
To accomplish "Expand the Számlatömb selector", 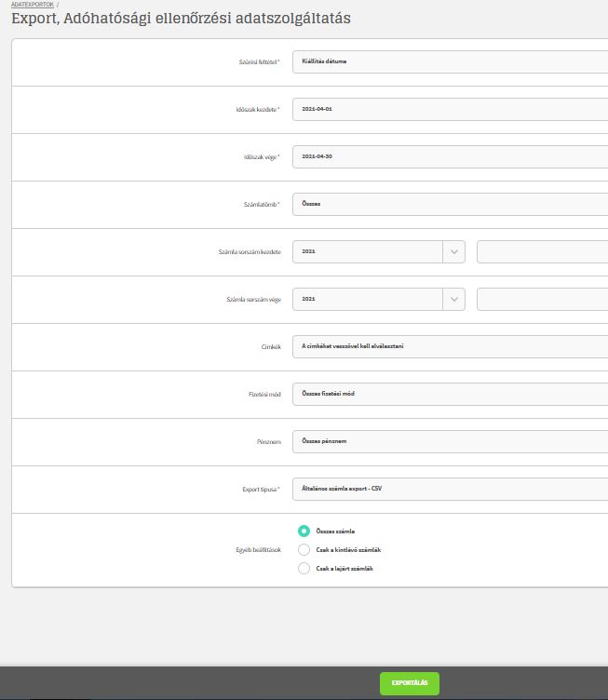I will [449, 204].
